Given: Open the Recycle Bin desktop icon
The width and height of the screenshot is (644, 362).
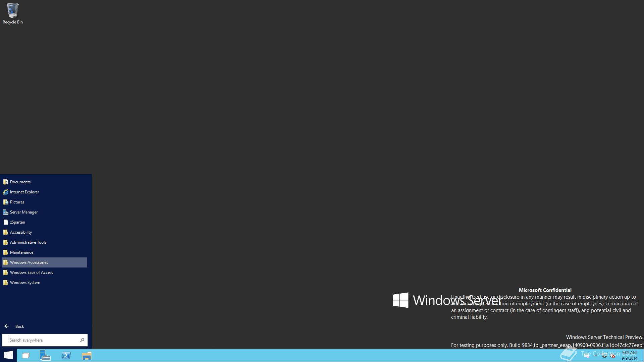Looking at the screenshot, I should 12,13.
